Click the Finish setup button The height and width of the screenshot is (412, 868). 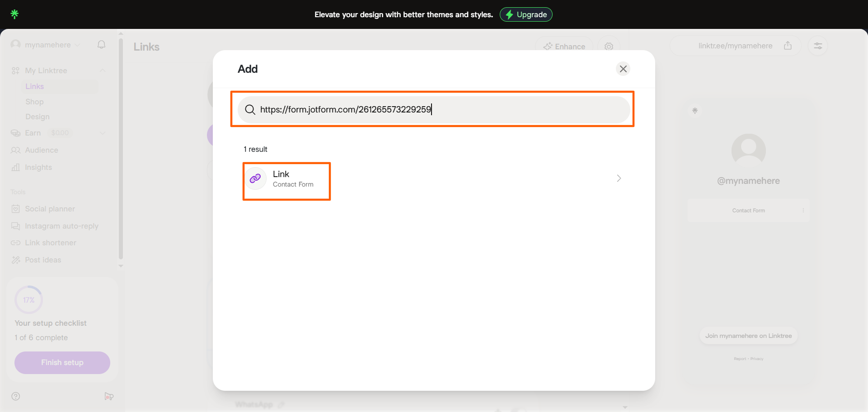(62, 363)
